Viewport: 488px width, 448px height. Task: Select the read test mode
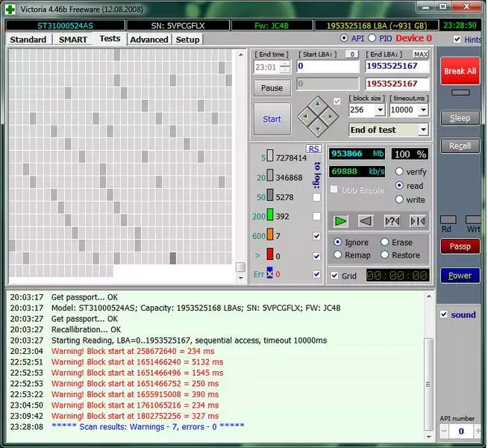click(399, 186)
